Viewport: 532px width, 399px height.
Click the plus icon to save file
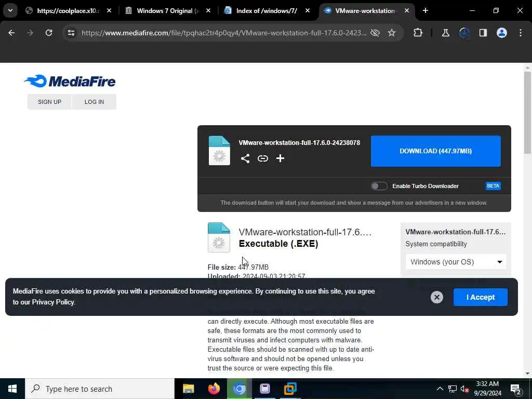click(280, 158)
